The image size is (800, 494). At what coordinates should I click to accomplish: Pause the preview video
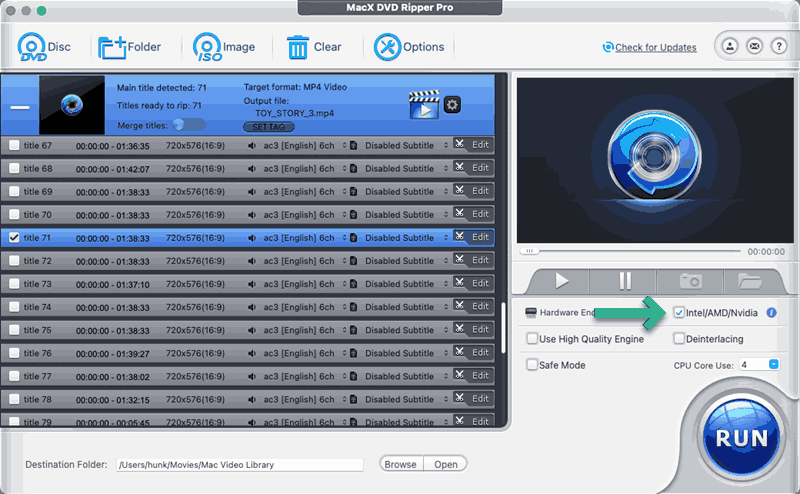[625, 281]
